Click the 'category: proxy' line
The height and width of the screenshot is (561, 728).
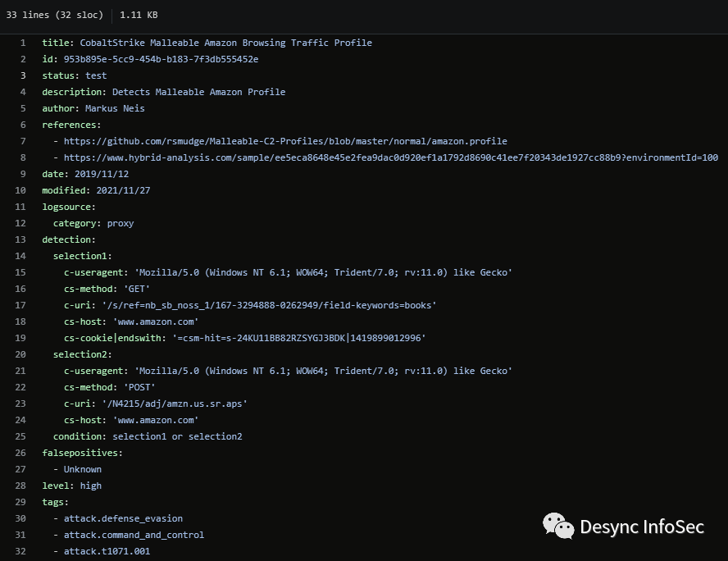pyautogui.click(x=93, y=223)
